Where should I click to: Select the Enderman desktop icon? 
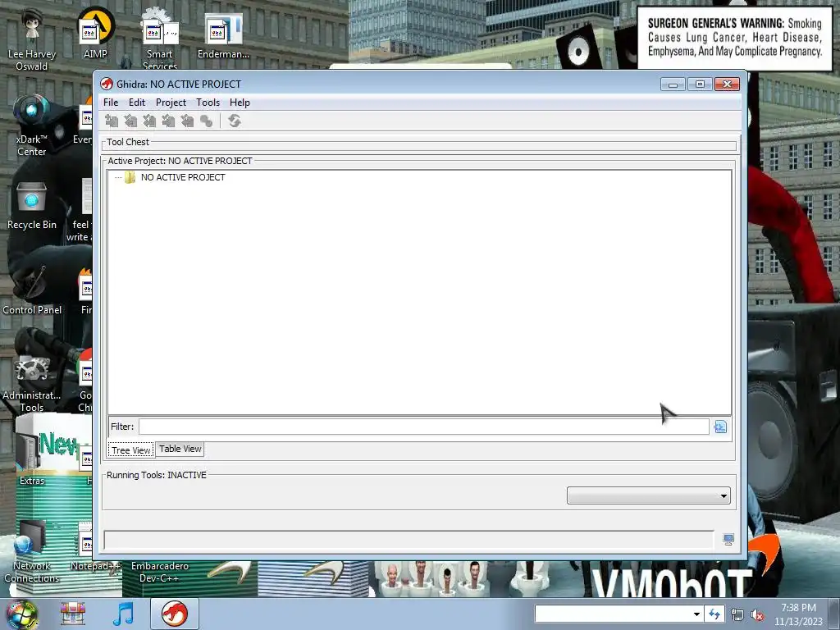click(x=223, y=35)
